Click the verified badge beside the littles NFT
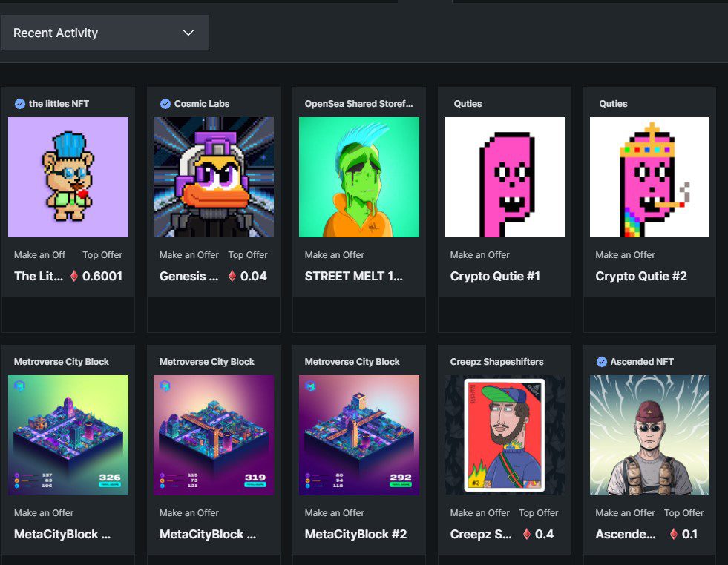Screen dimensions: 728x565 pyautogui.click(x=20, y=104)
